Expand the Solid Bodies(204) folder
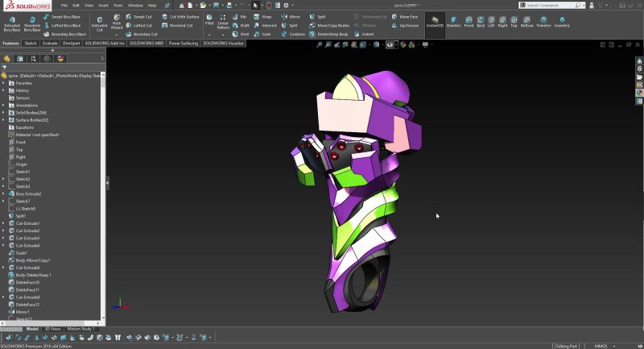This screenshot has width=644, height=349. tap(4, 113)
